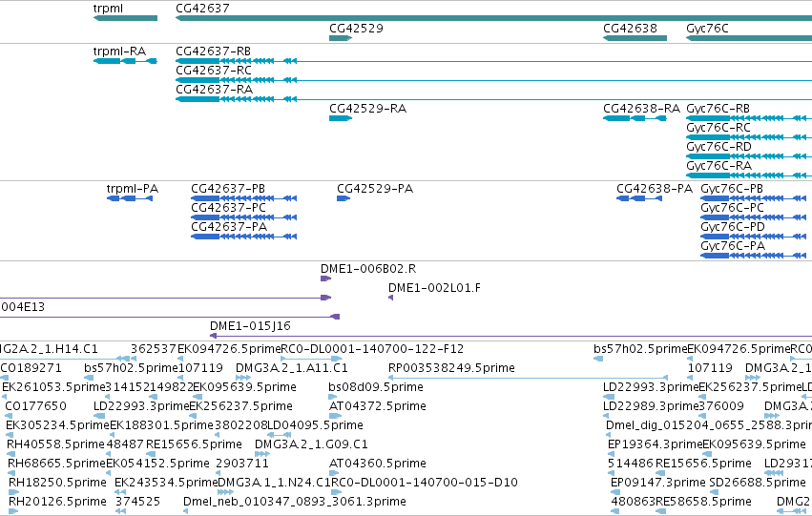
Task: Select the LD22989.3prime EST label
Action: point(651,407)
